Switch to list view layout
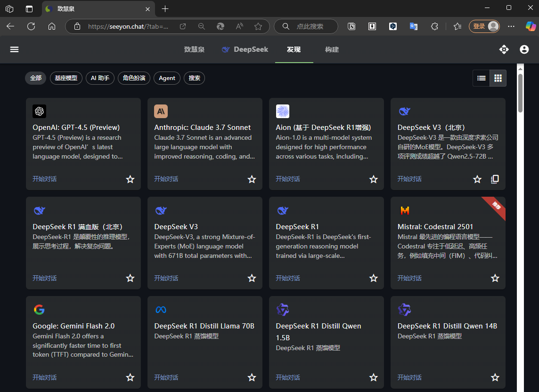 [481, 78]
